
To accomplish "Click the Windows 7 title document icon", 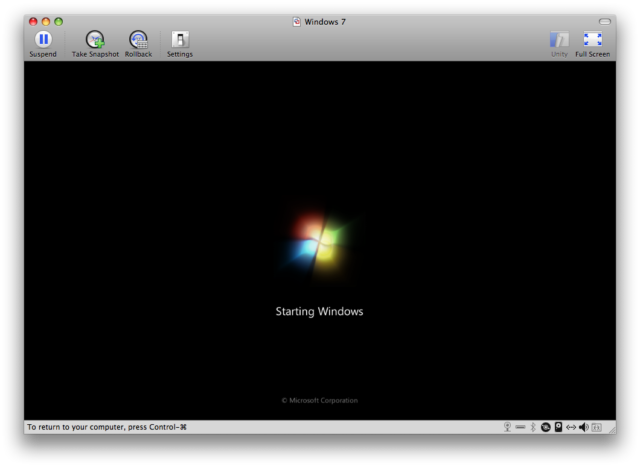I will [297, 22].
